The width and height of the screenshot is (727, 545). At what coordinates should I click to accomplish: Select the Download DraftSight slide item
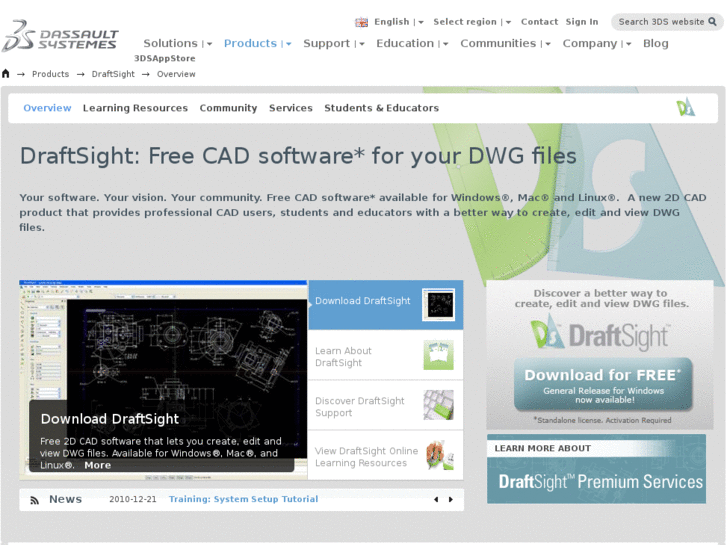386,305
